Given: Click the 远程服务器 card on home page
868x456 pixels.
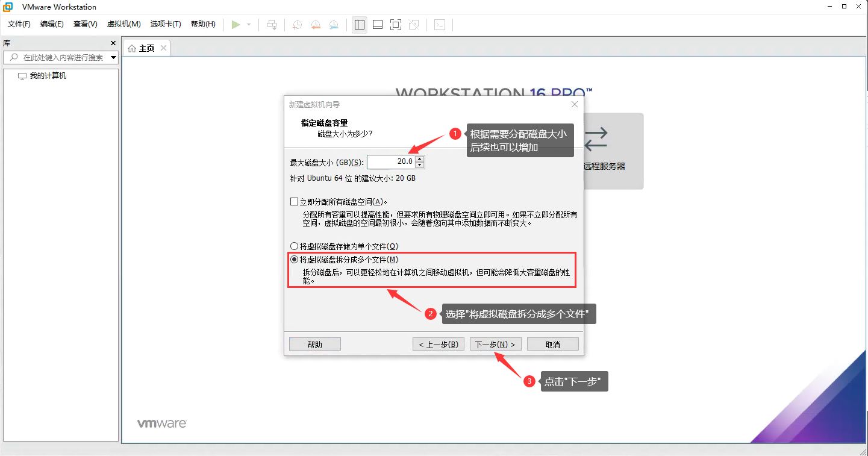Looking at the screenshot, I should click(613, 151).
